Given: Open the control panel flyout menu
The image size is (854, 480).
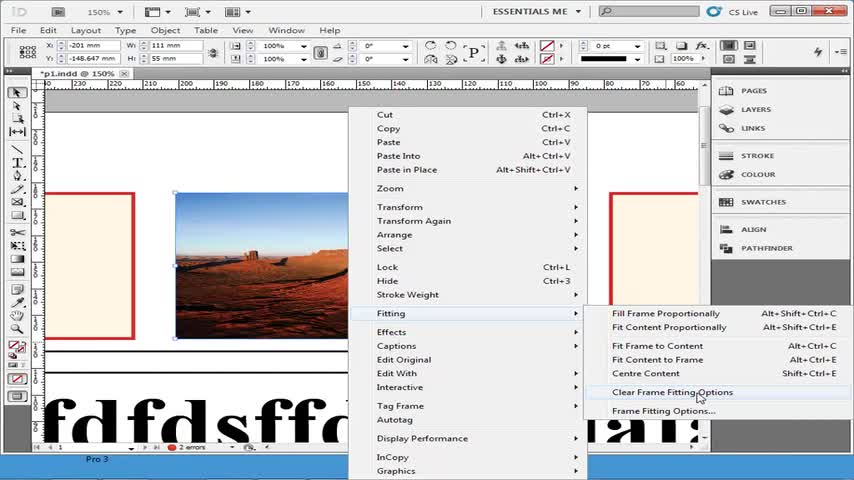Looking at the screenshot, I should pos(840,52).
